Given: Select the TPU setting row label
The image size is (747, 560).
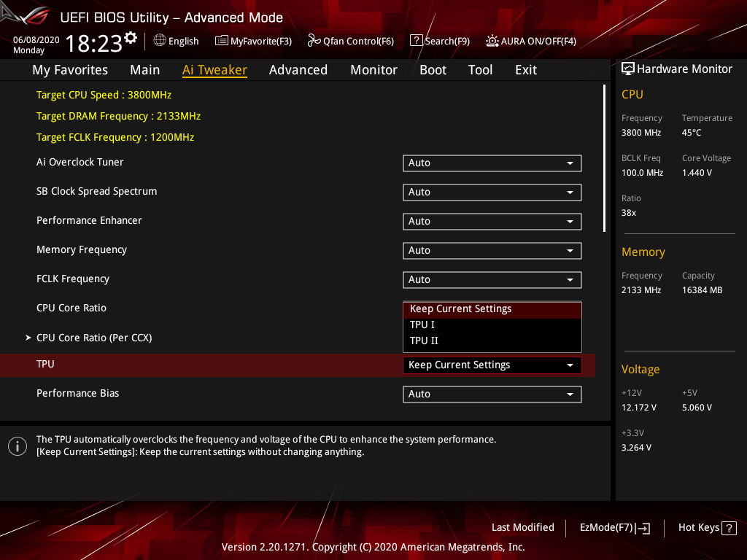Looking at the screenshot, I should point(45,365).
